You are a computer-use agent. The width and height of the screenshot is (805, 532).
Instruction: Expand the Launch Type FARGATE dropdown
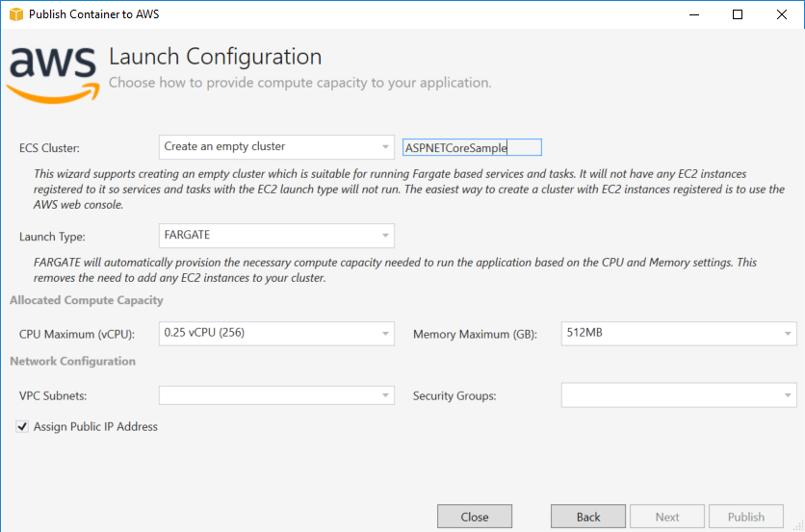pyautogui.click(x=276, y=236)
